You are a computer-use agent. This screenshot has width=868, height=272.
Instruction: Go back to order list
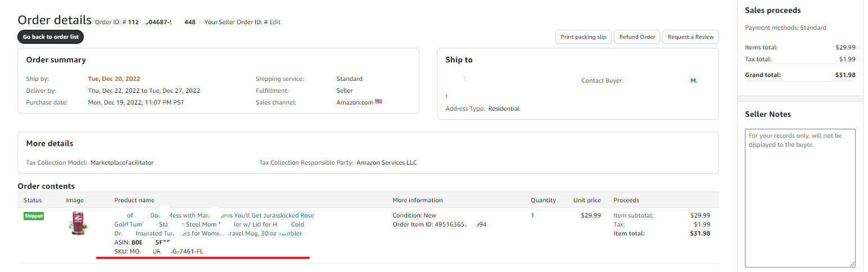[51, 37]
